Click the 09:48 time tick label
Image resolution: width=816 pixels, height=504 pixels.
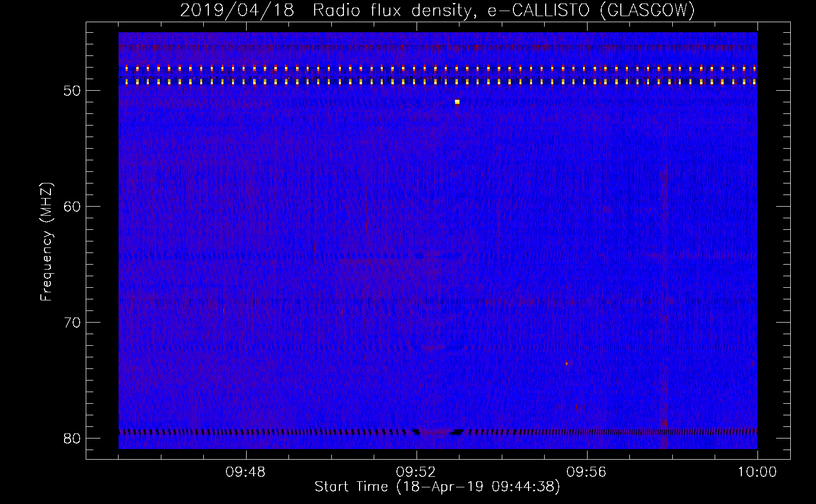click(x=246, y=472)
